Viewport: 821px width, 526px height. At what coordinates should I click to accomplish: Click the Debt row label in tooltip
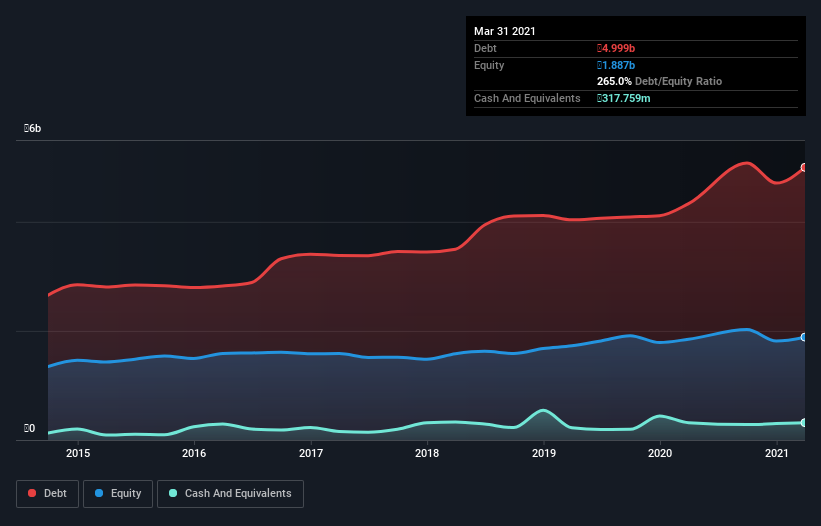point(485,48)
